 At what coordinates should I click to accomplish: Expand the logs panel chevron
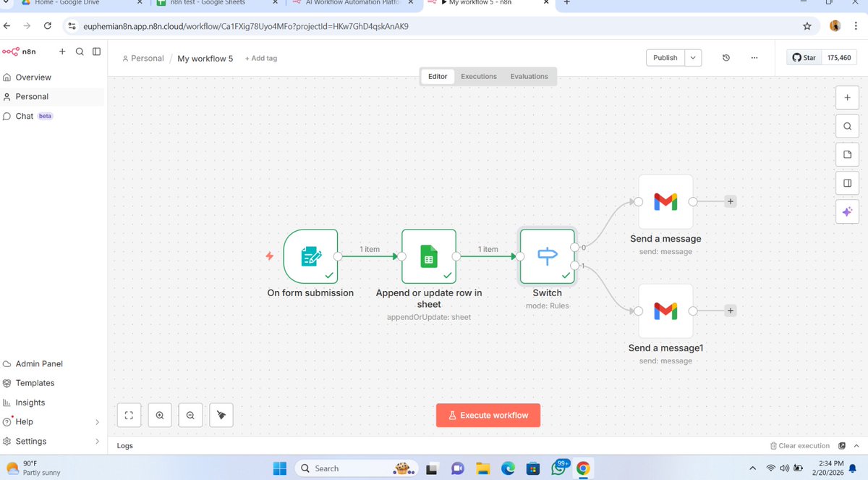tap(858, 446)
